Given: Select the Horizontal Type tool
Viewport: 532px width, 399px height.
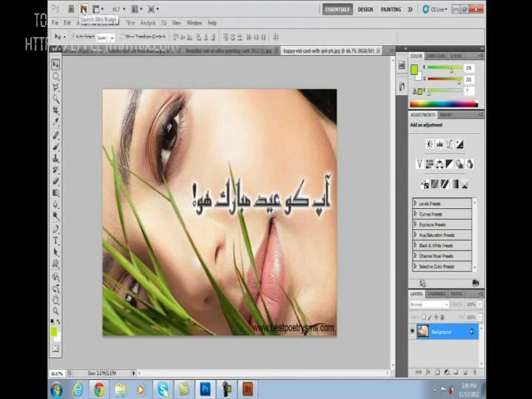Looking at the screenshot, I should (55, 241).
